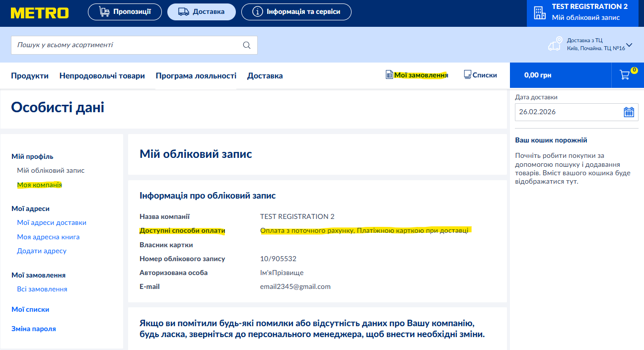Open the Продукти category menu

(30, 76)
